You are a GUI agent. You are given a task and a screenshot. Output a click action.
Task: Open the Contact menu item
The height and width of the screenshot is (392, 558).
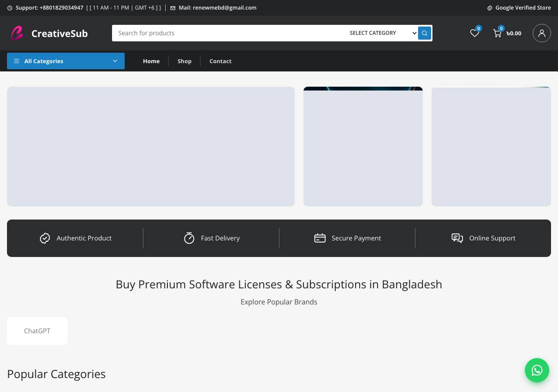220,61
